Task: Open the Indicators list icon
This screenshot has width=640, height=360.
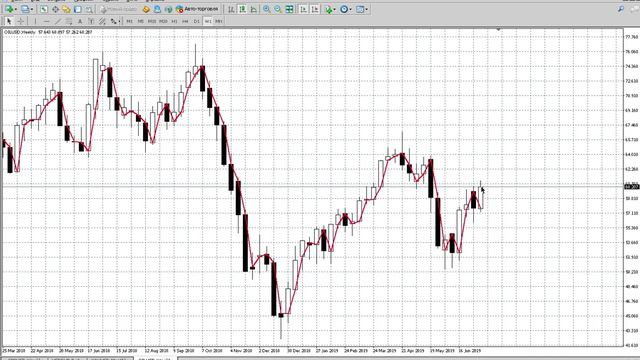Action: coord(329,9)
